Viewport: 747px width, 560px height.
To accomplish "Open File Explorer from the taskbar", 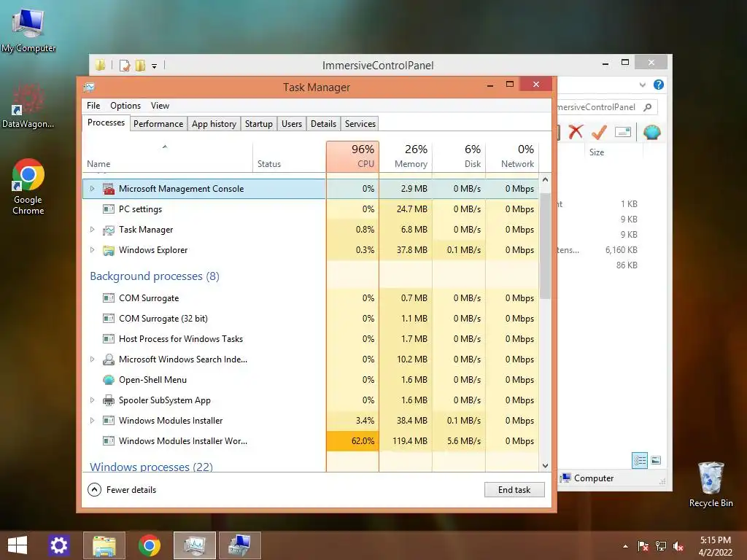I will click(x=104, y=545).
